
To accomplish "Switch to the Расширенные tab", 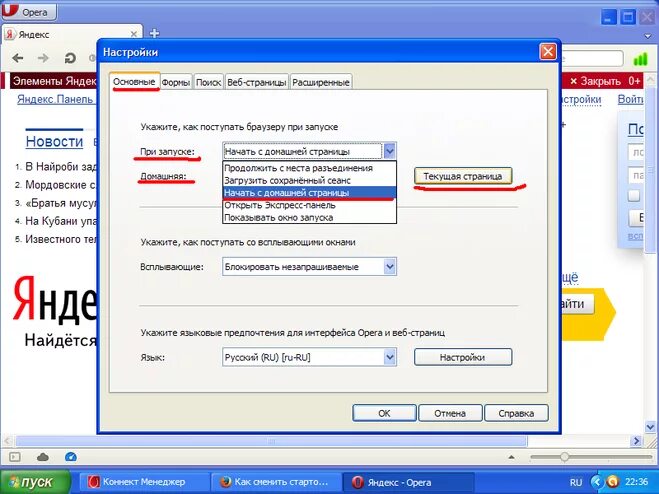I will tap(321, 82).
